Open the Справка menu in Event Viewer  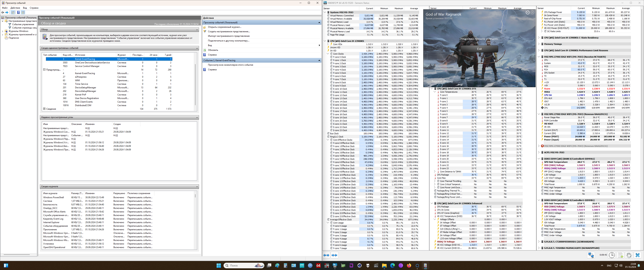(x=34, y=8)
